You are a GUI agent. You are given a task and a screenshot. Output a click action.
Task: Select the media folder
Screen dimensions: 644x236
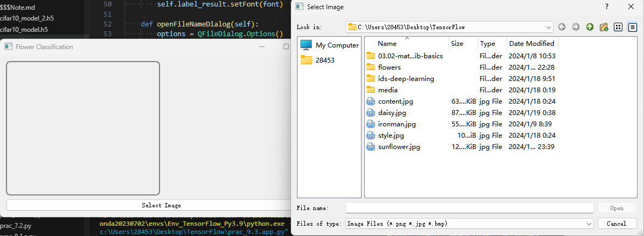(x=387, y=90)
